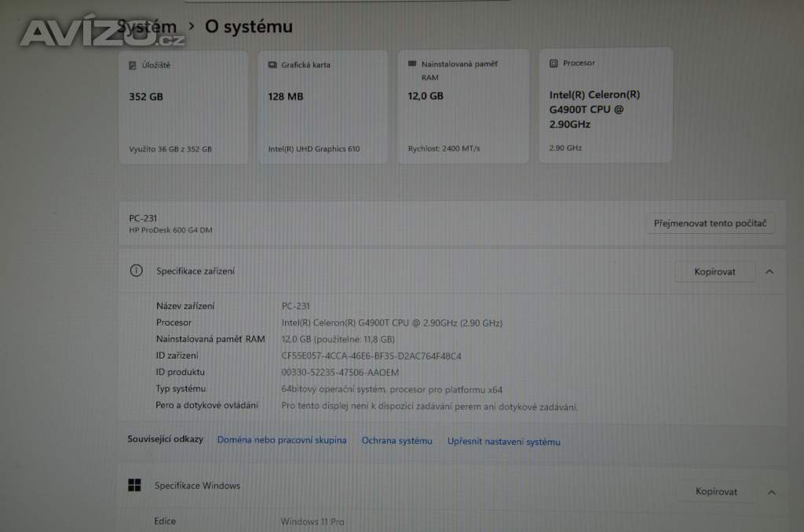Collapse the Specifikace Windows section chevron
The image size is (804, 532).
pyautogui.click(x=771, y=492)
